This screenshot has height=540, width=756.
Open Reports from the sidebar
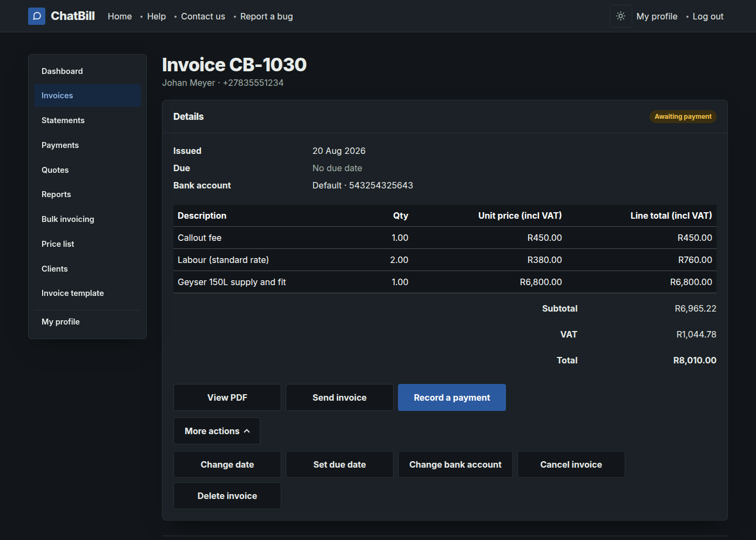click(87, 194)
